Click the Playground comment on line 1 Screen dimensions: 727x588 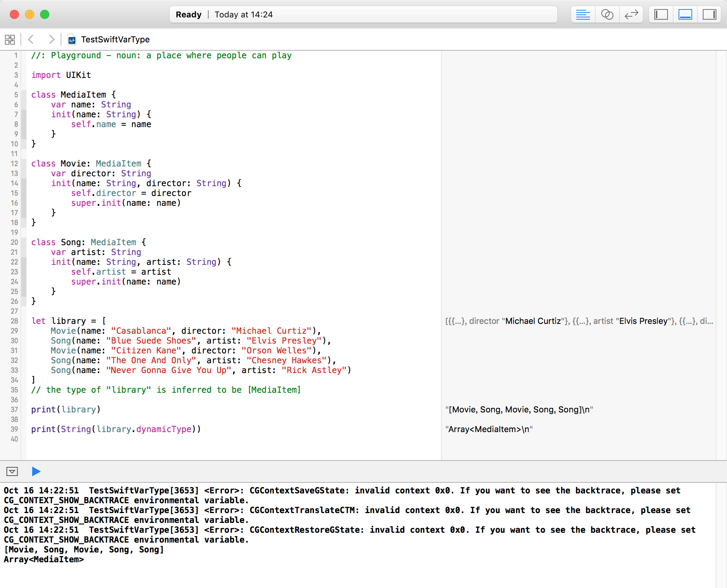pos(161,55)
